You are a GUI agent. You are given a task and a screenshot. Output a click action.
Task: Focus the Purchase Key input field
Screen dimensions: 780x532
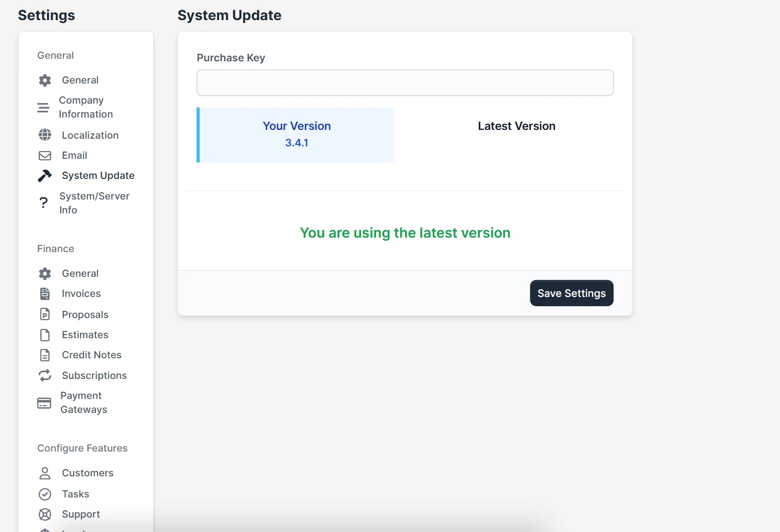pos(405,83)
